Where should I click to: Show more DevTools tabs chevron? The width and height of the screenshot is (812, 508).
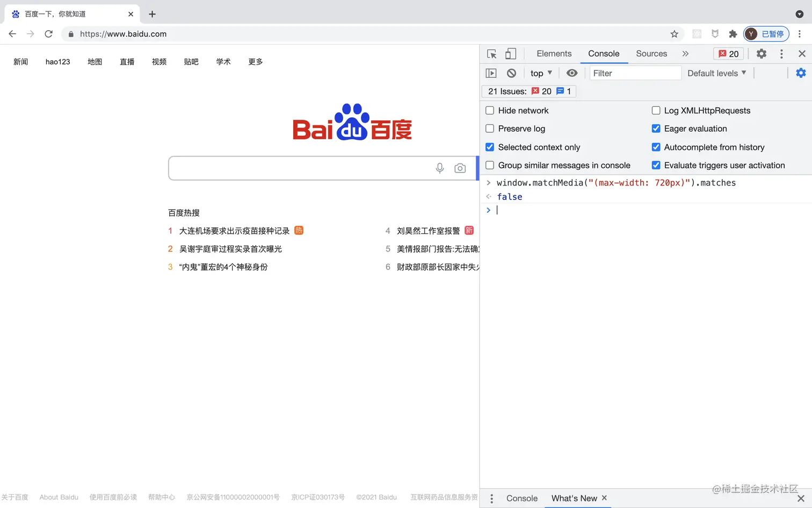click(x=685, y=54)
